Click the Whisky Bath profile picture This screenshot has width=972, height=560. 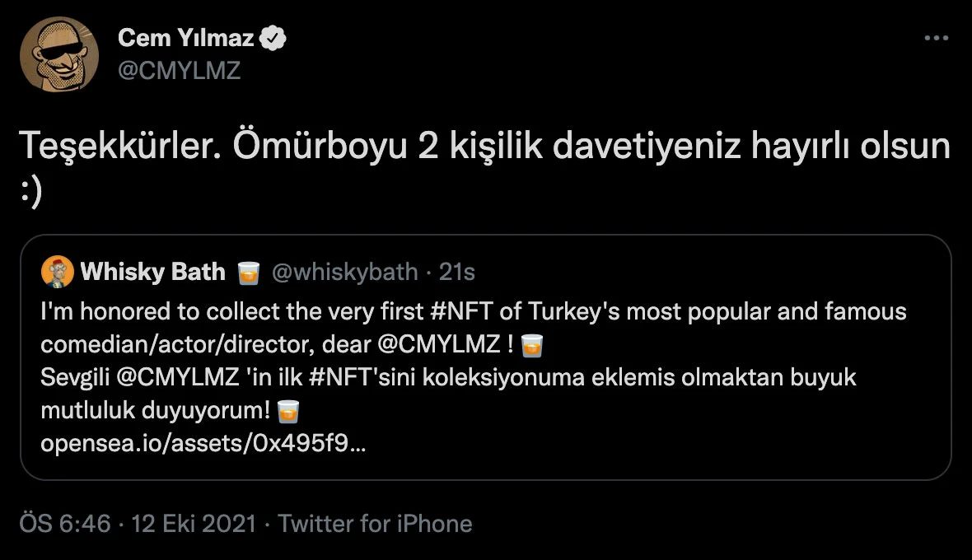pyautogui.click(x=56, y=272)
